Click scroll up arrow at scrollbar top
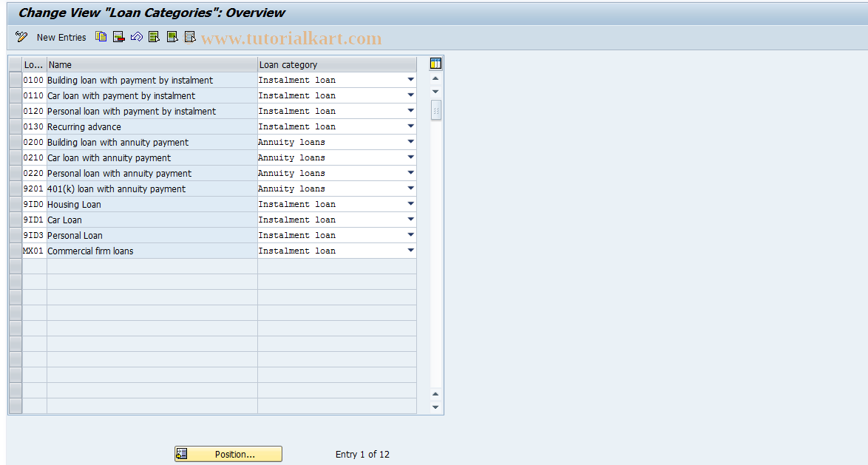Image resolution: width=868 pixels, height=465 pixels. point(435,78)
